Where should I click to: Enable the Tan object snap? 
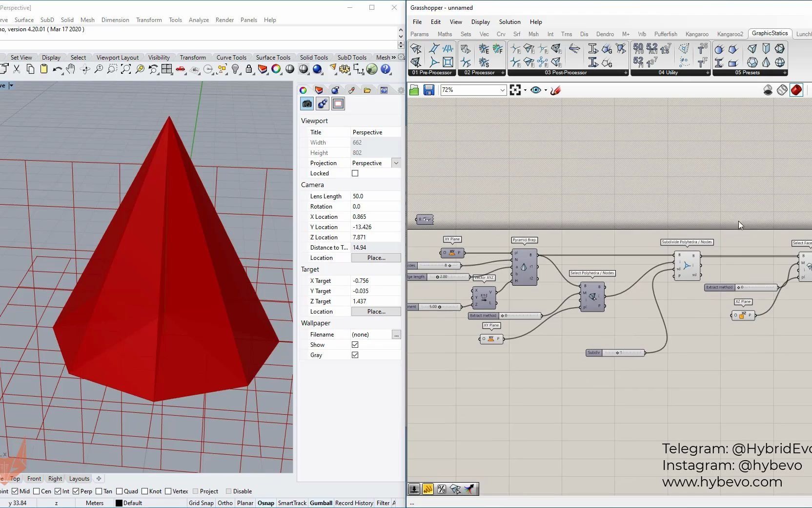click(100, 491)
